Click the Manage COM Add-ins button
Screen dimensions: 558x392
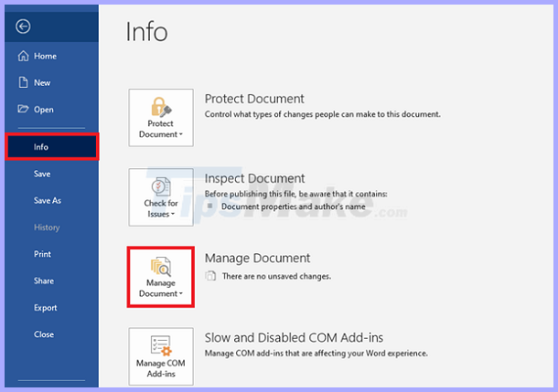[161, 356]
